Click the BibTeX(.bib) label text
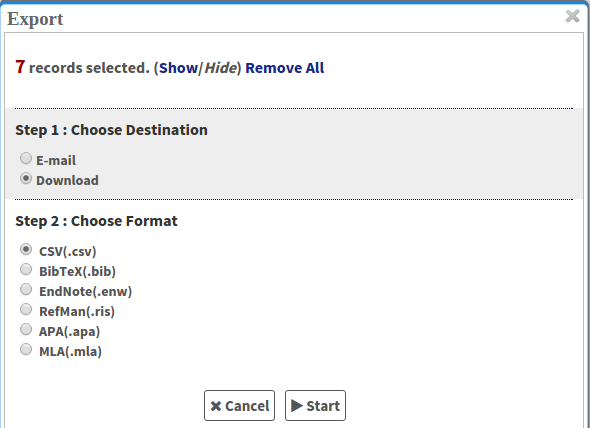 (x=78, y=271)
